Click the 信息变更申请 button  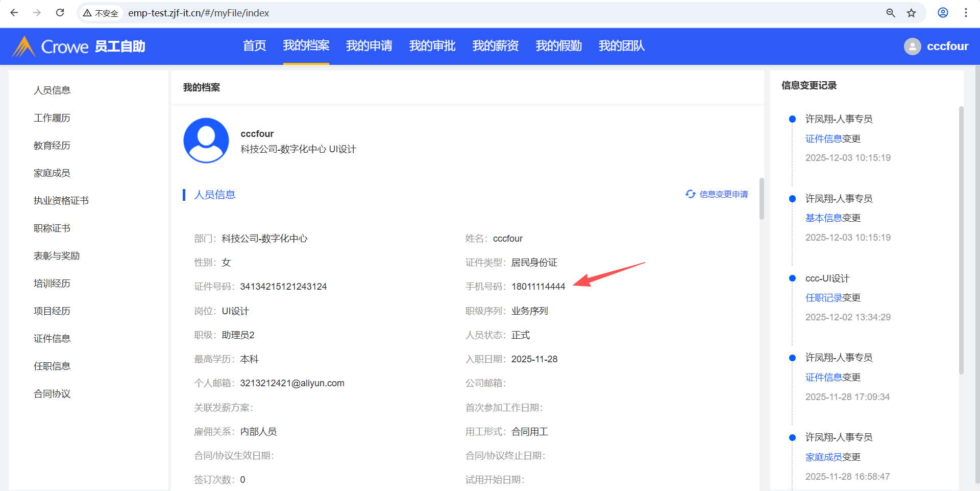(717, 194)
